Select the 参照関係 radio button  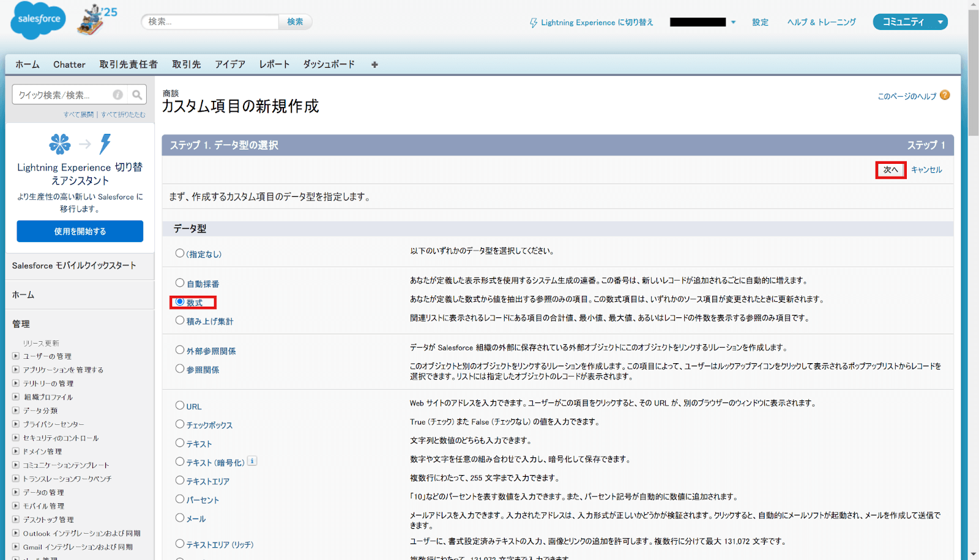pos(180,369)
